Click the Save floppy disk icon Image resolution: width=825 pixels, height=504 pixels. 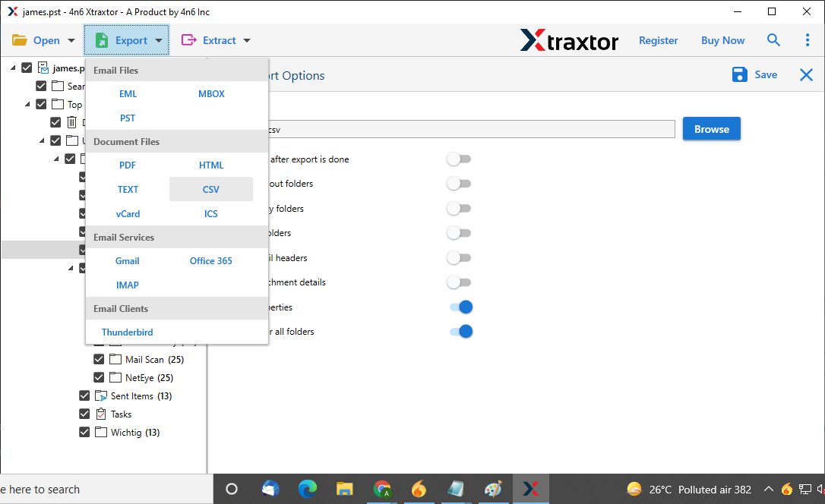(x=739, y=74)
